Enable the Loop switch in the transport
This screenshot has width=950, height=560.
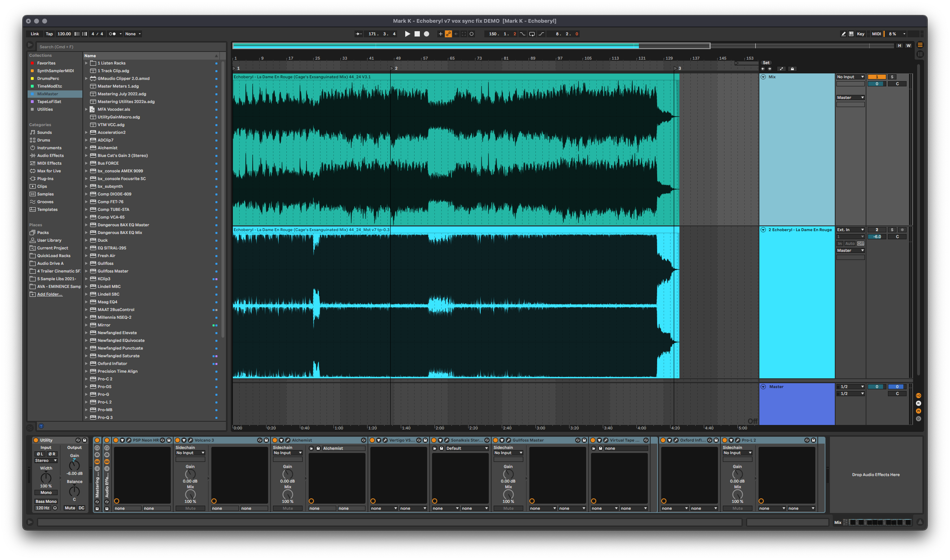point(532,34)
